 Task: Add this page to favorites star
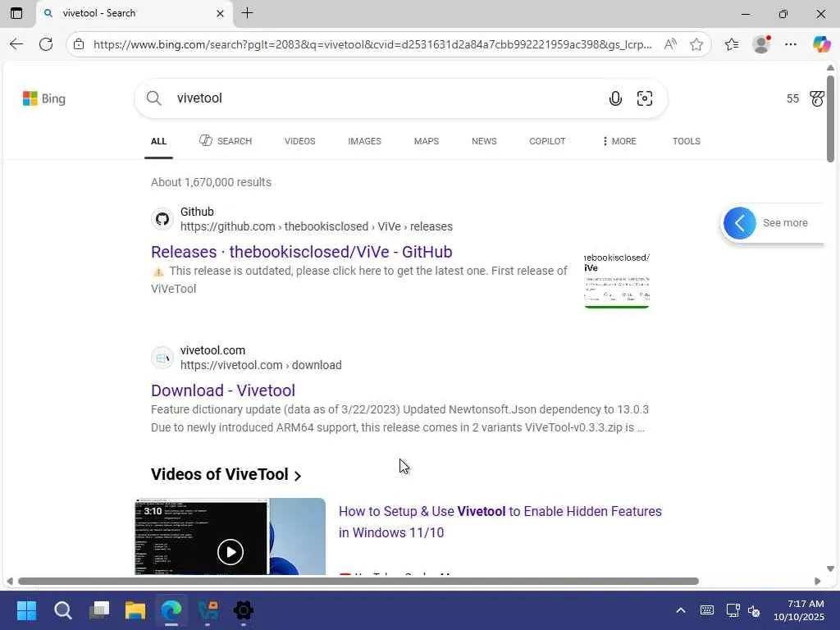pyautogui.click(x=696, y=44)
